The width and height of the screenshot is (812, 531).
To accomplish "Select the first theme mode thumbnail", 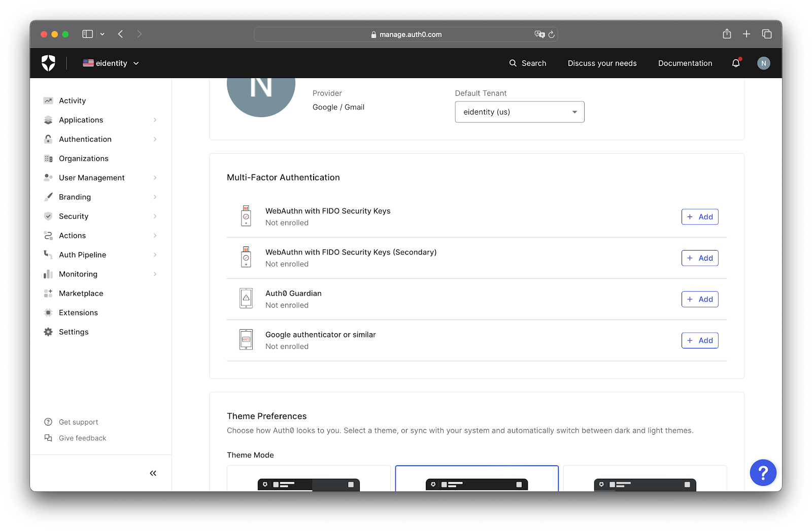I will pyautogui.click(x=309, y=478).
